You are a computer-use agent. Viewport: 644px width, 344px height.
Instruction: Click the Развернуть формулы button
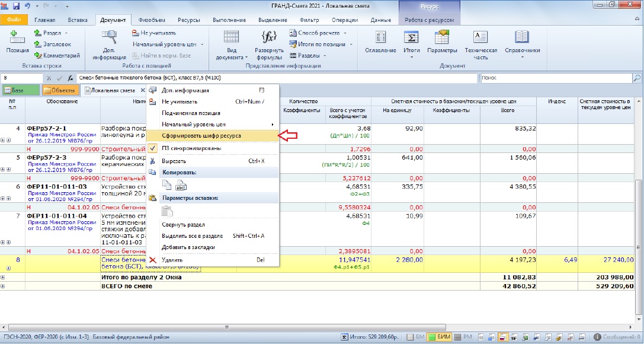click(269, 45)
